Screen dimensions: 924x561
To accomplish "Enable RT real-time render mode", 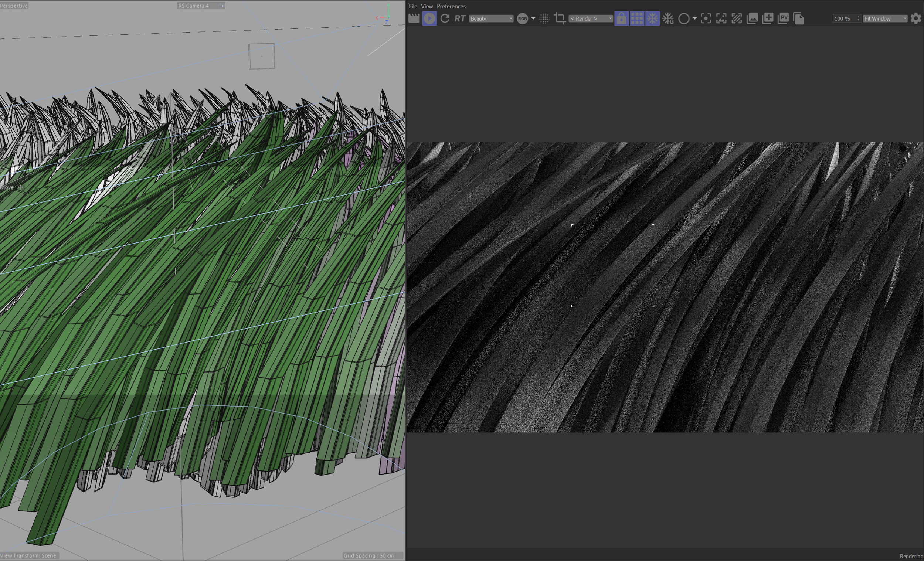I will tap(460, 18).
